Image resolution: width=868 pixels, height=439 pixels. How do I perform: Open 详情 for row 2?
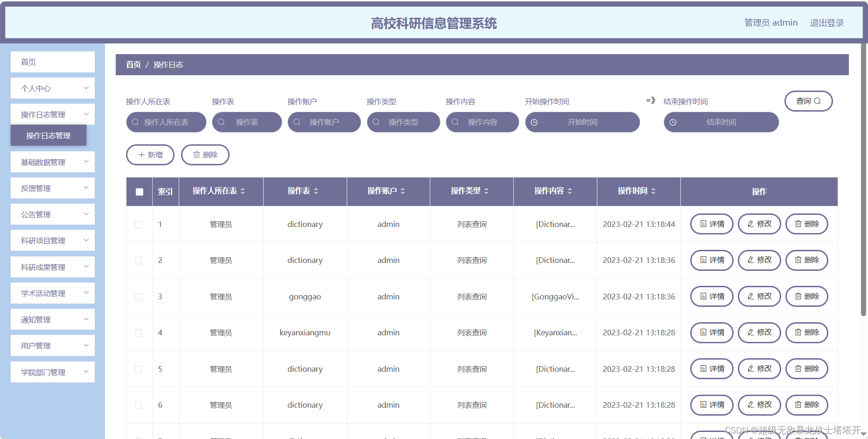tap(712, 260)
